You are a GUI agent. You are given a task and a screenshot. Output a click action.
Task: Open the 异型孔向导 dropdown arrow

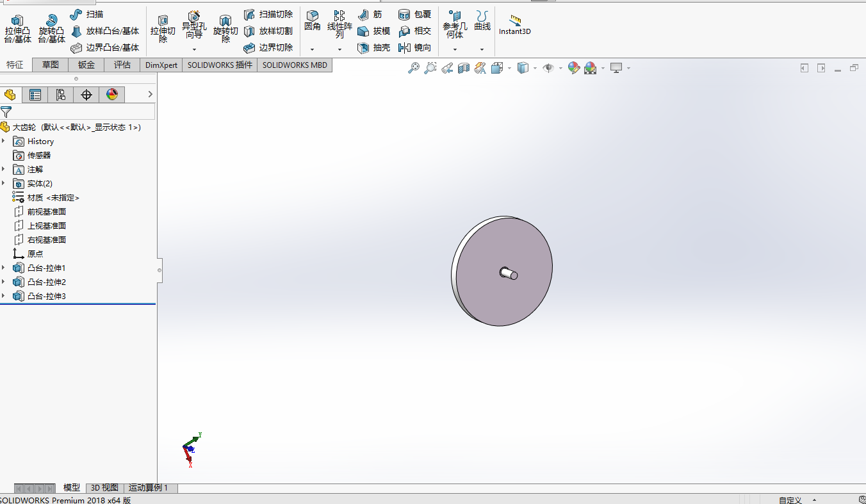click(x=194, y=49)
